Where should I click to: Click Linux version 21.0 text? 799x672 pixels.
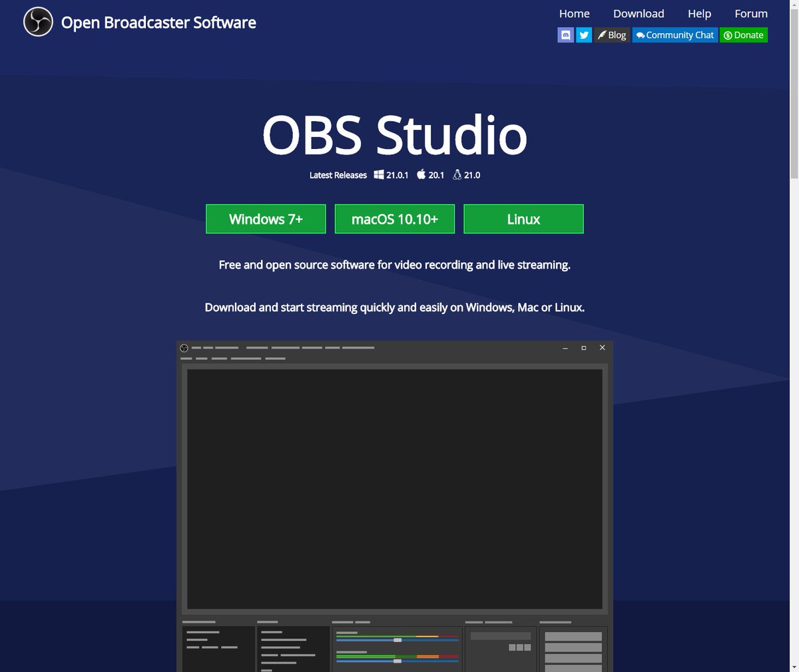pos(472,175)
